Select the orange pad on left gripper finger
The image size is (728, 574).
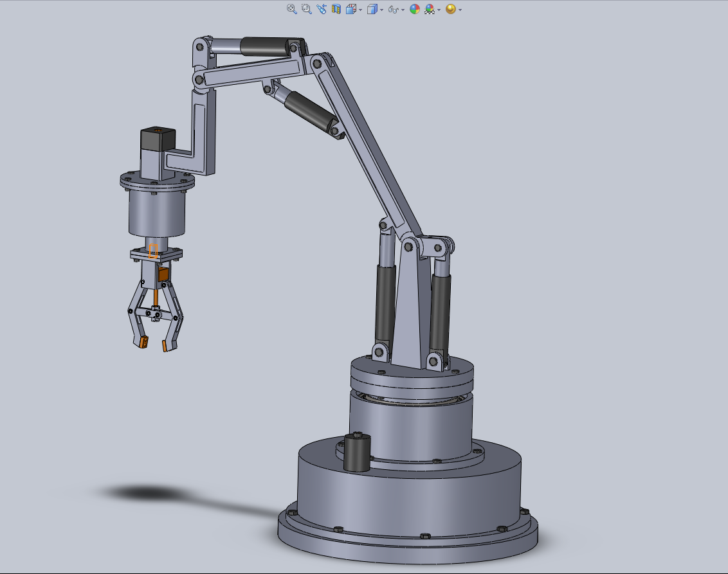(x=143, y=342)
